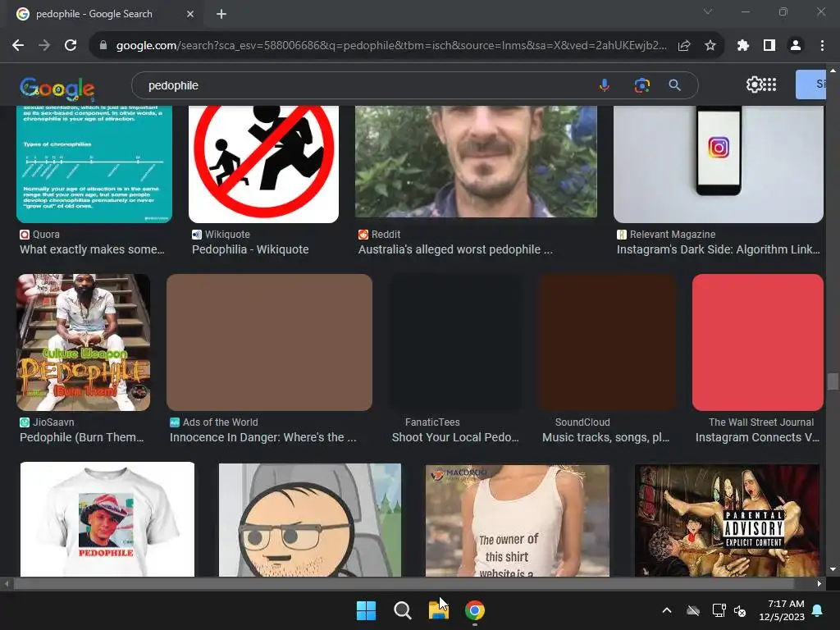Screen dimensions: 840x630
Task: Open the JioSaavn album cover thumbnail
Action: 84,342
